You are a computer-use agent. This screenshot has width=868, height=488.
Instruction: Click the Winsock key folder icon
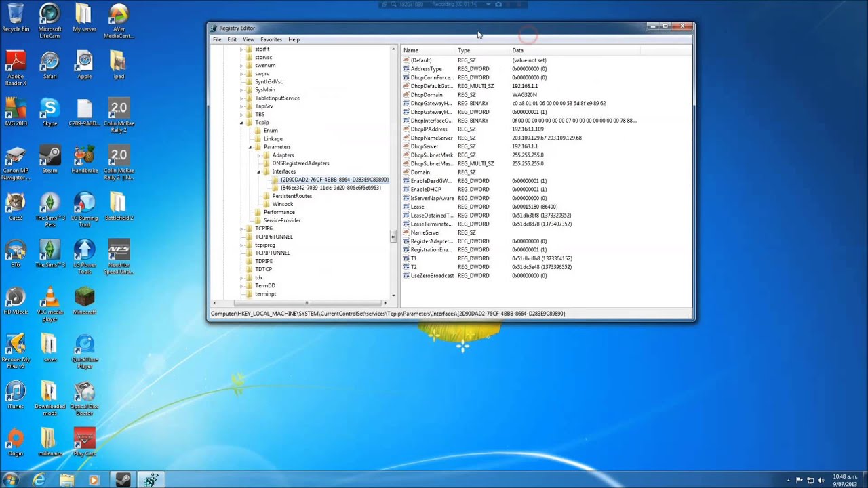(267, 204)
